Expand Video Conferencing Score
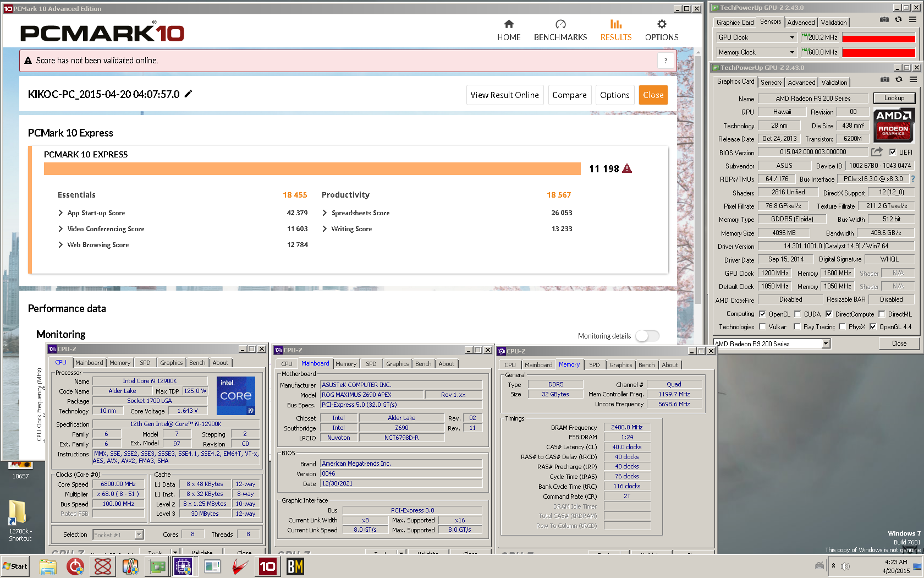Screen dimensions: 924x578 tap(61, 228)
